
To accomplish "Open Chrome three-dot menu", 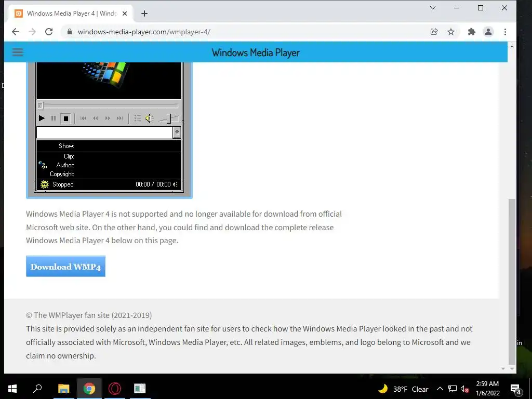I will coord(505,32).
